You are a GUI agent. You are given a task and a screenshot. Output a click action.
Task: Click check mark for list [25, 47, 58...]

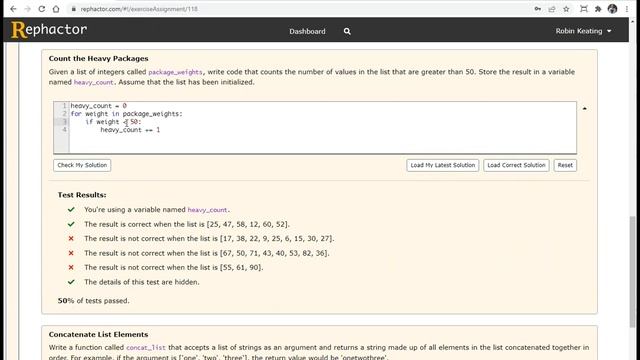coord(71,224)
